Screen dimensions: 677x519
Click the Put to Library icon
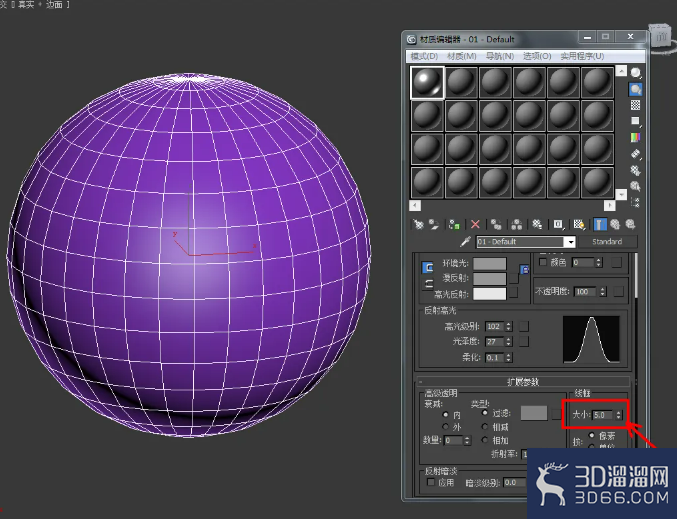[x=537, y=225]
